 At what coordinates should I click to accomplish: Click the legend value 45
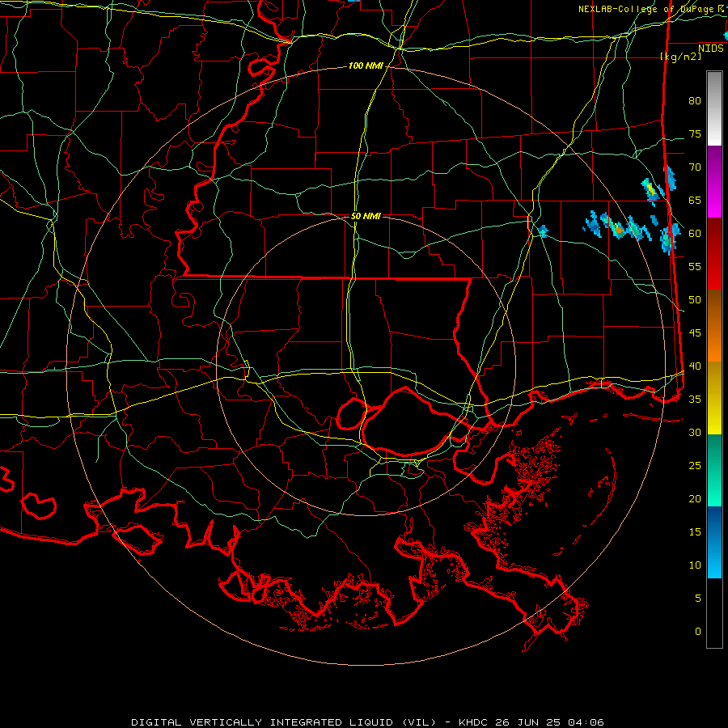coord(695,333)
